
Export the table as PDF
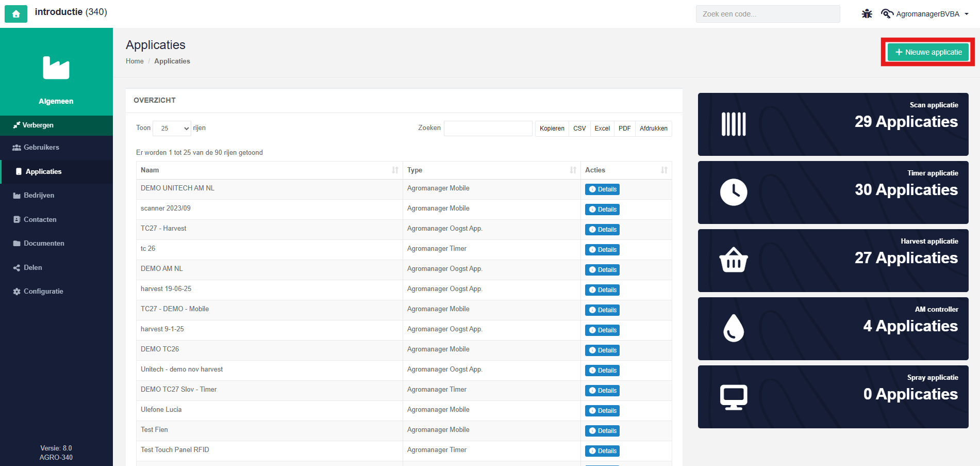click(x=625, y=128)
